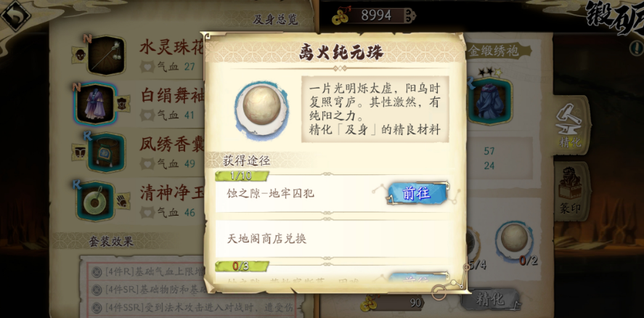Screen dimensions: 644x318
Task: Select the 天地阁商店兑换 source row
Action: click(335, 239)
